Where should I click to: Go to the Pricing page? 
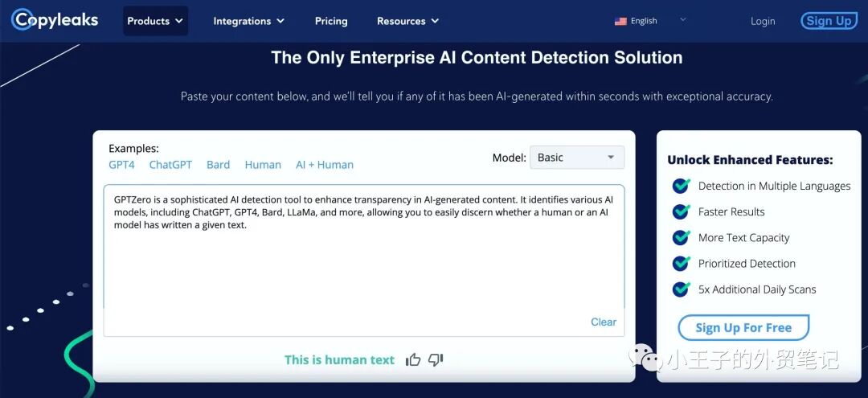[x=331, y=21]
